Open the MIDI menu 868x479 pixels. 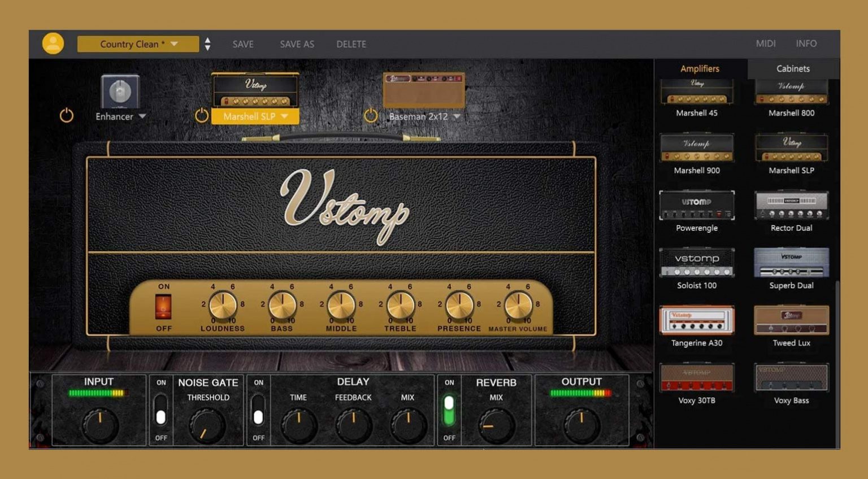[766, 43]
